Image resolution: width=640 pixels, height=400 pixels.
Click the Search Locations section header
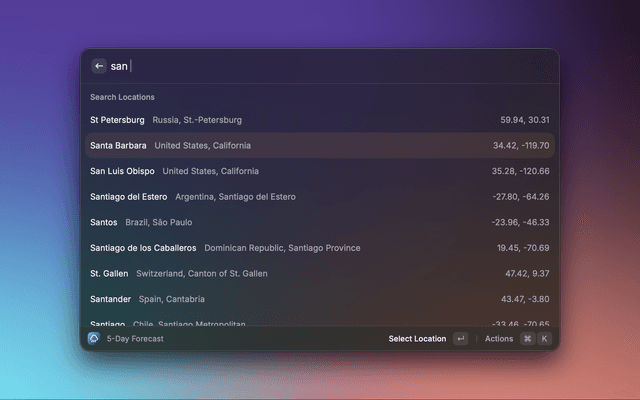coord(122,97)
